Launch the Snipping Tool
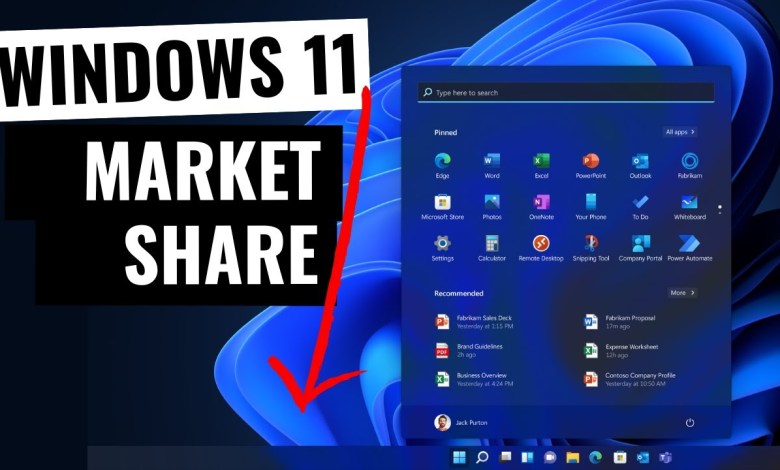 pyautogui.click(x=590, y=248)
